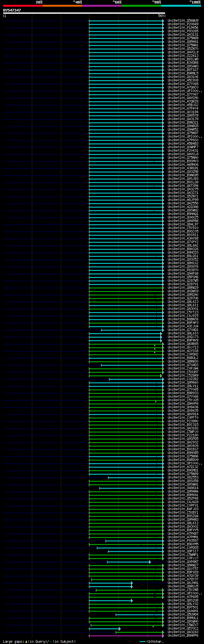The image size is (204, 644).
Task: Select the UniRef100_A5C9X8 label
Action: click(x=183, y=80)
